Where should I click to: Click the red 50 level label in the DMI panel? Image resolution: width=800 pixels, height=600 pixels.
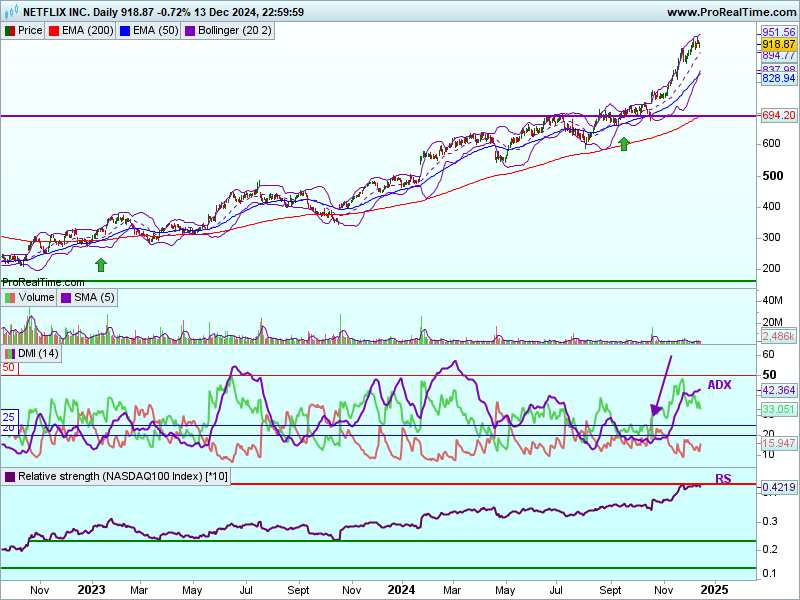[9, 368]
